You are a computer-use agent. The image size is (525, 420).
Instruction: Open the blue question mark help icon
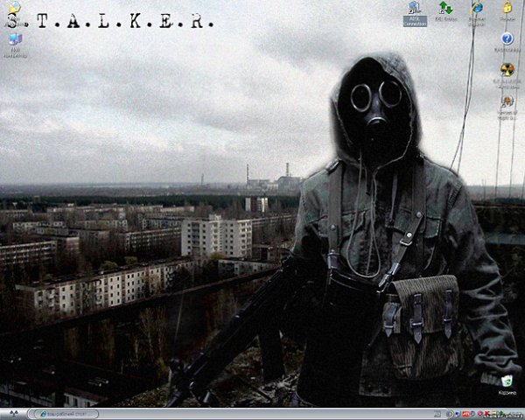tap(507, 38)
